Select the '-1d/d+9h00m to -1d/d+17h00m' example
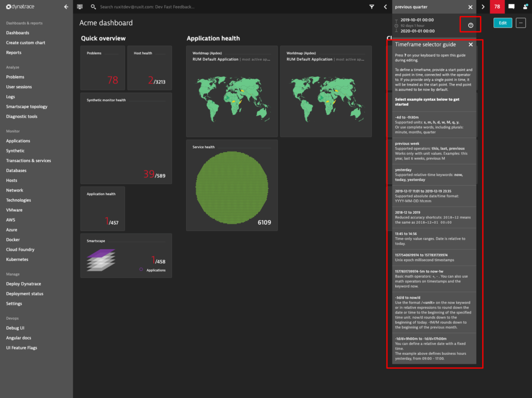Viewport: 532px width, 398px height. click(x=434, y=349)
